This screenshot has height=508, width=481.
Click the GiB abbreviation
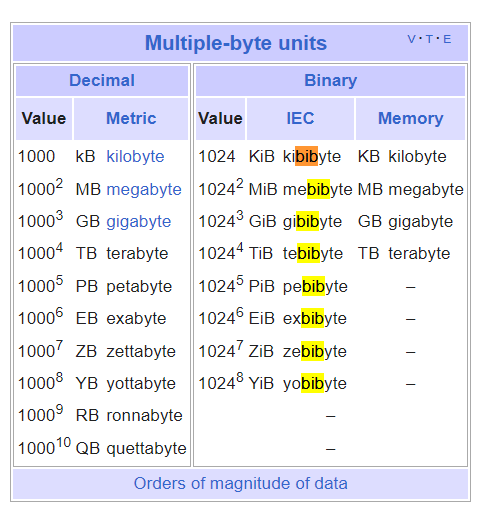[263, 222]
